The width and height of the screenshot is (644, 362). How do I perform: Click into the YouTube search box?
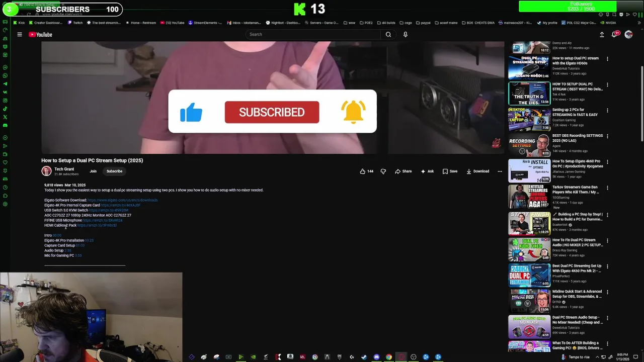pos(312,34)
